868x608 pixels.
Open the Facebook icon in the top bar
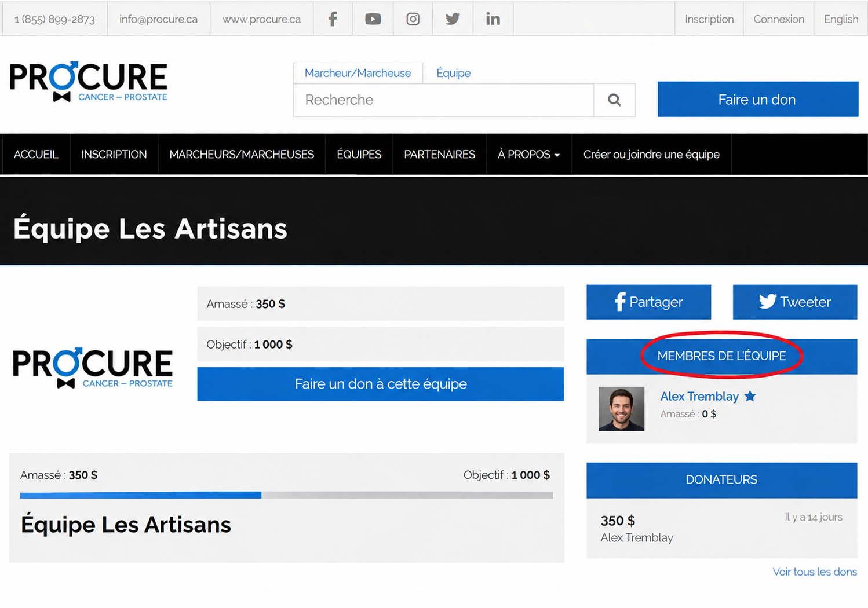[333, 19]
